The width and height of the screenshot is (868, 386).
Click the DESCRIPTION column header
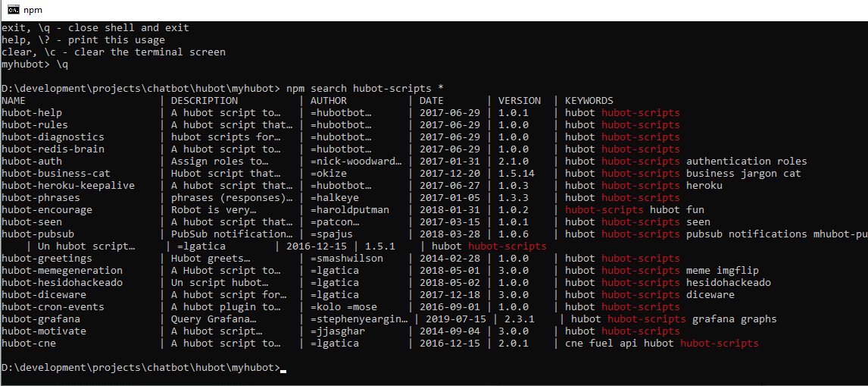pyautogui.click(x=205, y=101)
